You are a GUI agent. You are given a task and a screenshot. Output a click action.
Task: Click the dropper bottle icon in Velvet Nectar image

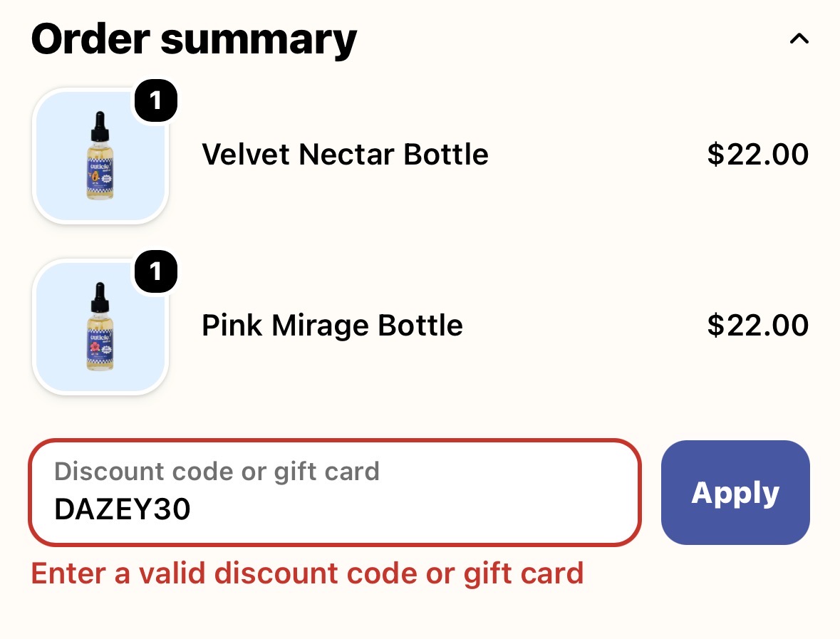coord(100,155)
